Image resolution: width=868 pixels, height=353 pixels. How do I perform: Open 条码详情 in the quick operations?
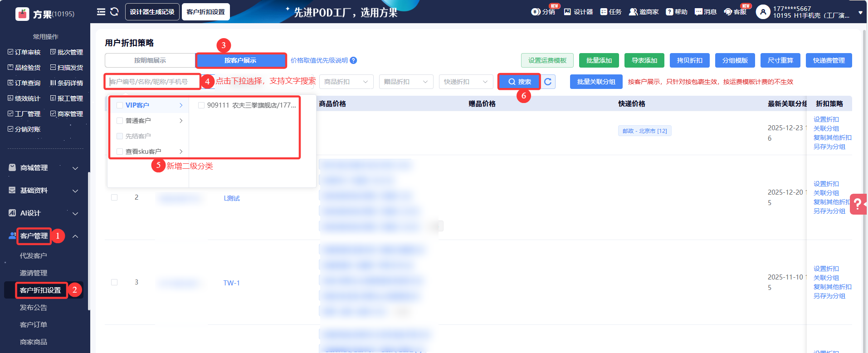(x=67, y=83)
